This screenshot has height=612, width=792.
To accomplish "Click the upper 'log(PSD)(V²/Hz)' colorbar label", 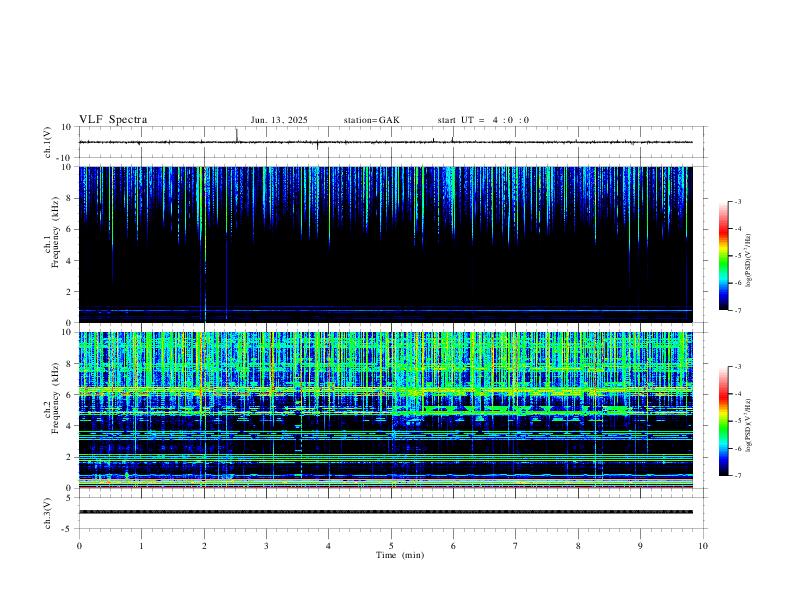I will click(x=749, y=261).
